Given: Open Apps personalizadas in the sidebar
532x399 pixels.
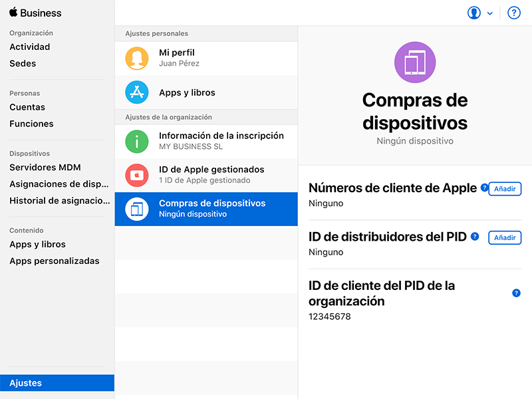Looking at the screenshot, I should coord(55,261).
